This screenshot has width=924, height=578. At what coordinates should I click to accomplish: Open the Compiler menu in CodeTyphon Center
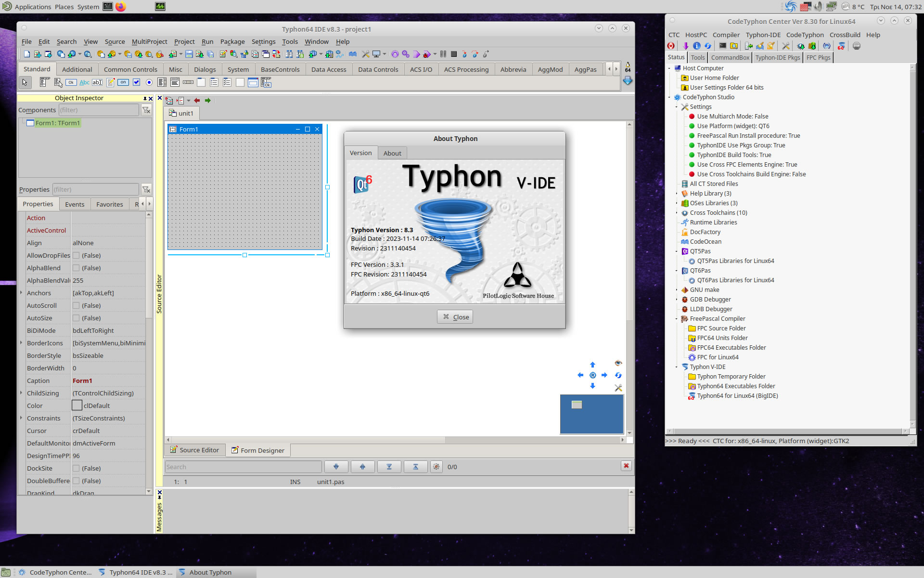coord(726,35)
